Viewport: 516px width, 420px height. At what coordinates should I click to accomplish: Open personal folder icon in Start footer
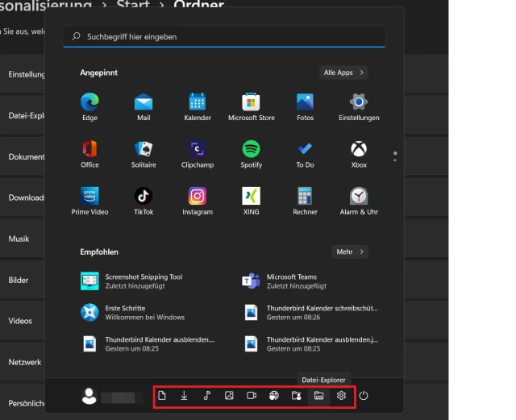tap(296, 395)
